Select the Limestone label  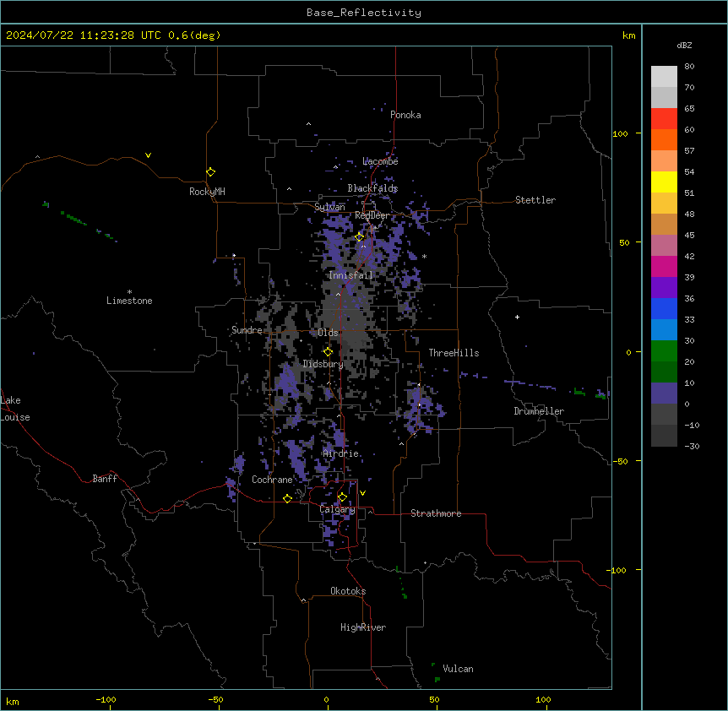click(x=129, y=301)
